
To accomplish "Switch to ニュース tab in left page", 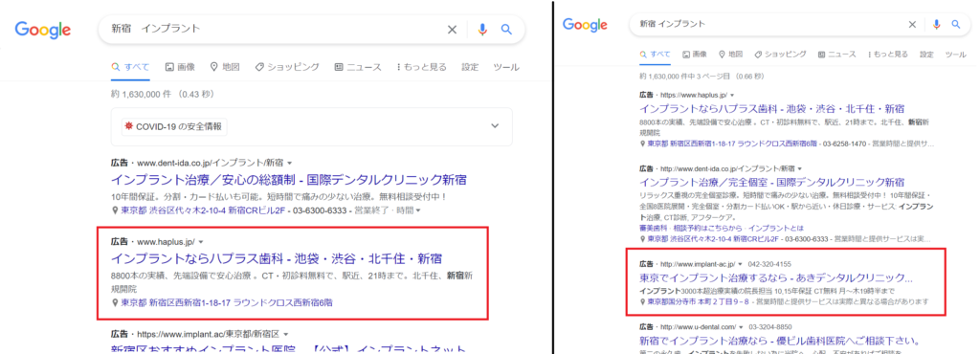I will (x=358, y=67).
